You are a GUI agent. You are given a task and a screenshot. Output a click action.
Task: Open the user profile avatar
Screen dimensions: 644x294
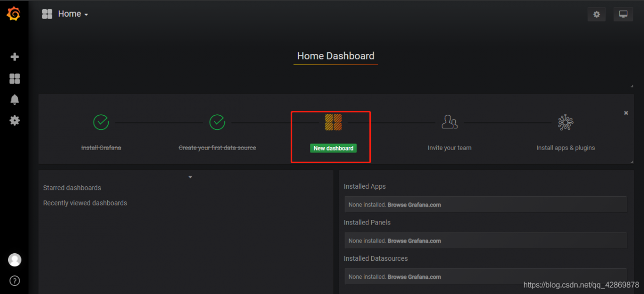pos(15,260)
